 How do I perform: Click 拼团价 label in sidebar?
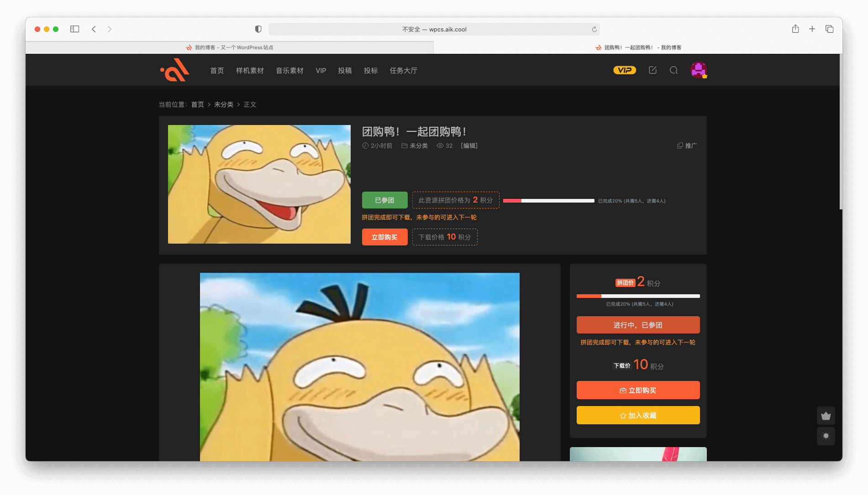(625, 283)
